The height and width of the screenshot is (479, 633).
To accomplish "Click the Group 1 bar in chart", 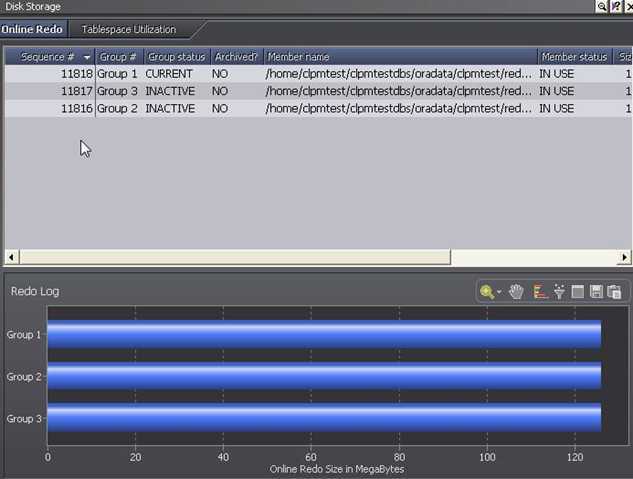I will point(324,335).
